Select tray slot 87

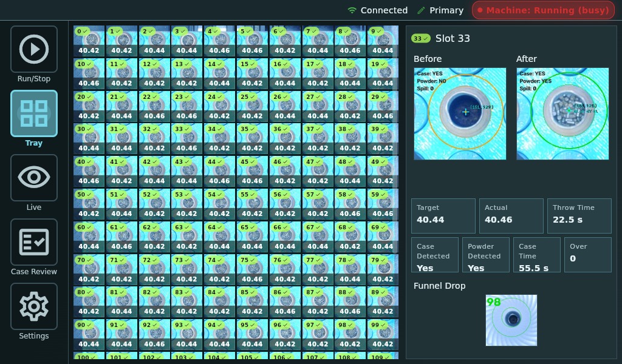(x=318, y=302)
